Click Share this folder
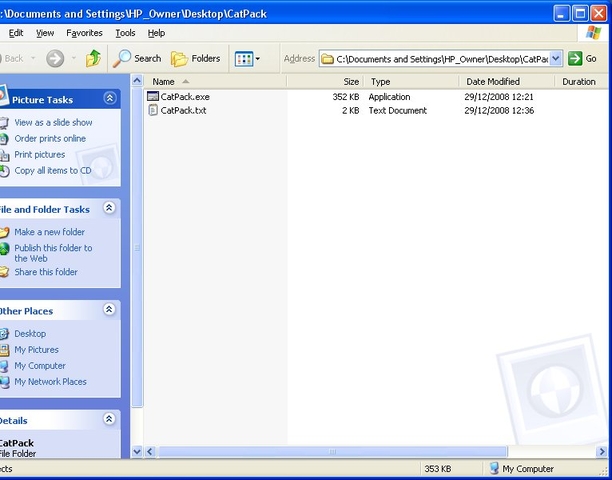Screen dimensions: 612x480 coord(46,272)
